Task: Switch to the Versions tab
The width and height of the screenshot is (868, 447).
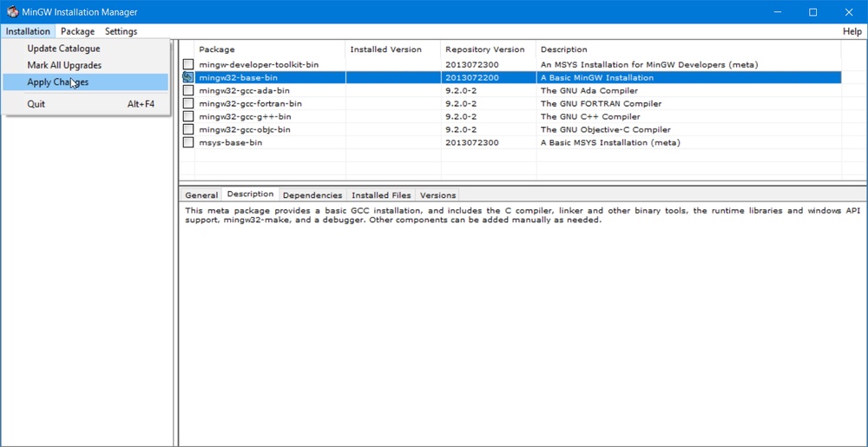Action: pyautogui.click(x=437, y=195)
